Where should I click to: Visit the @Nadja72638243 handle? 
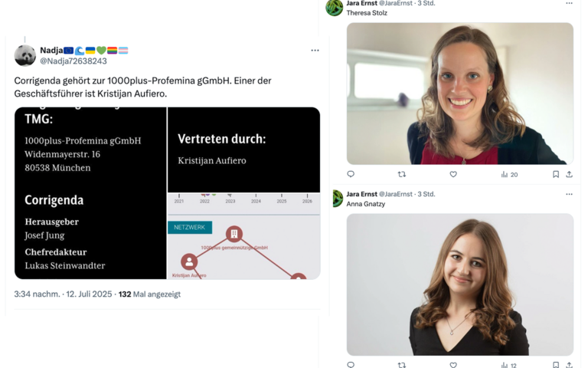(x=73, y=61)
